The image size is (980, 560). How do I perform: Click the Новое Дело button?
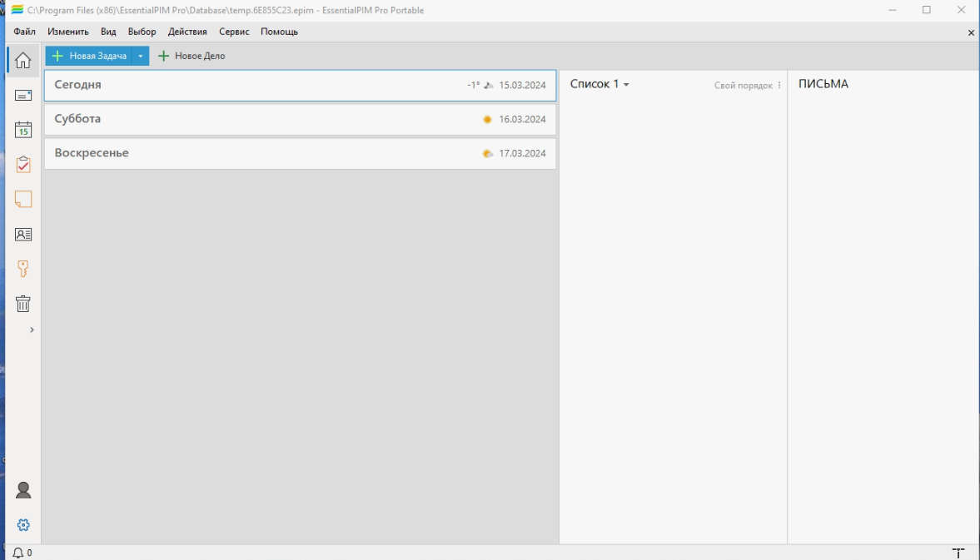[192, 57]
